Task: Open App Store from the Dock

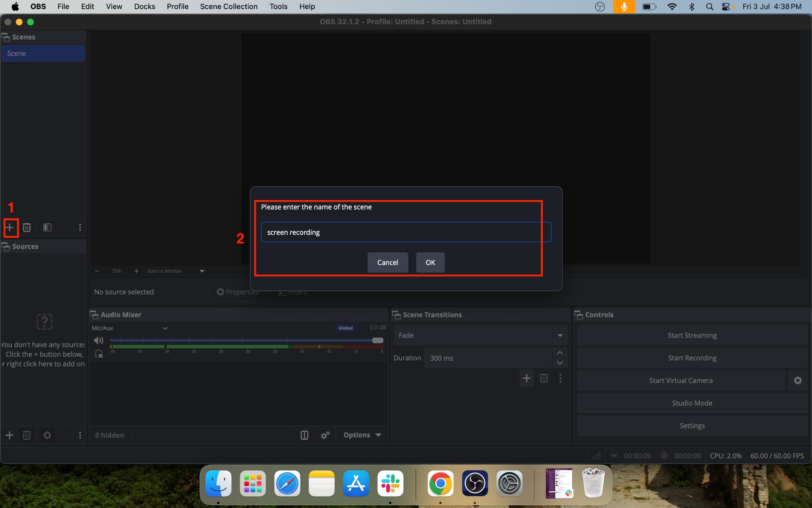Action: (x=356, y=483)
